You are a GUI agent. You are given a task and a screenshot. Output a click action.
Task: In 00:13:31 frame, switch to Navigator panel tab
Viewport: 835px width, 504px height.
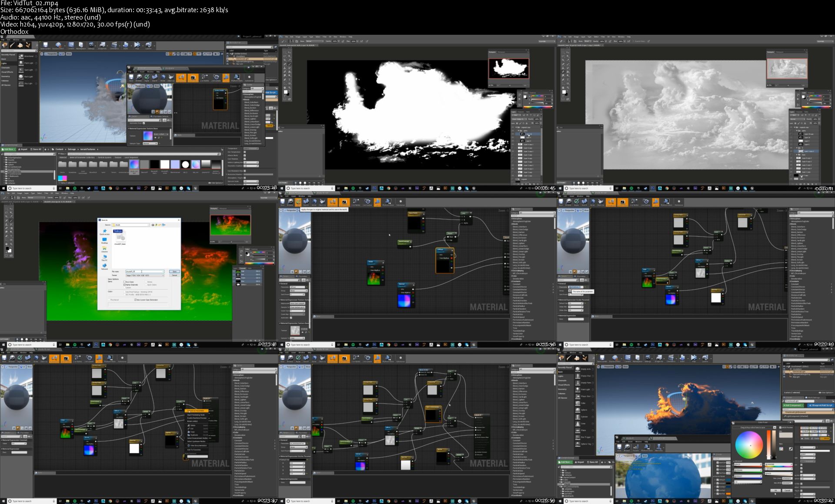coord(214,209)
